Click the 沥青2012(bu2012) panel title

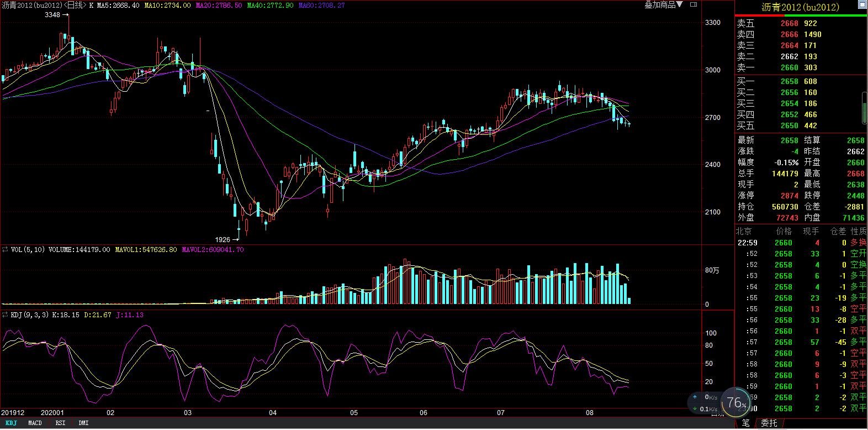(800, 7)
